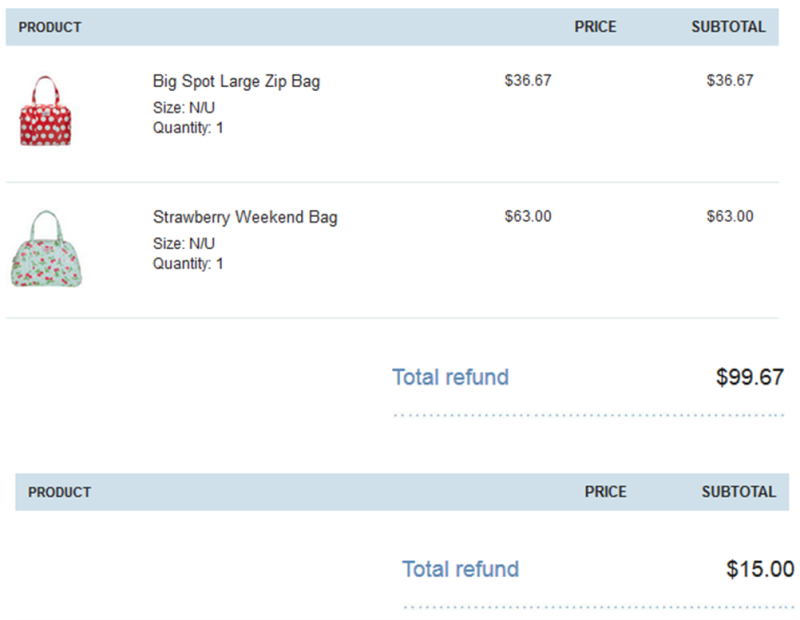Click the SUBTOTAL header in first table

coord(728,27)
